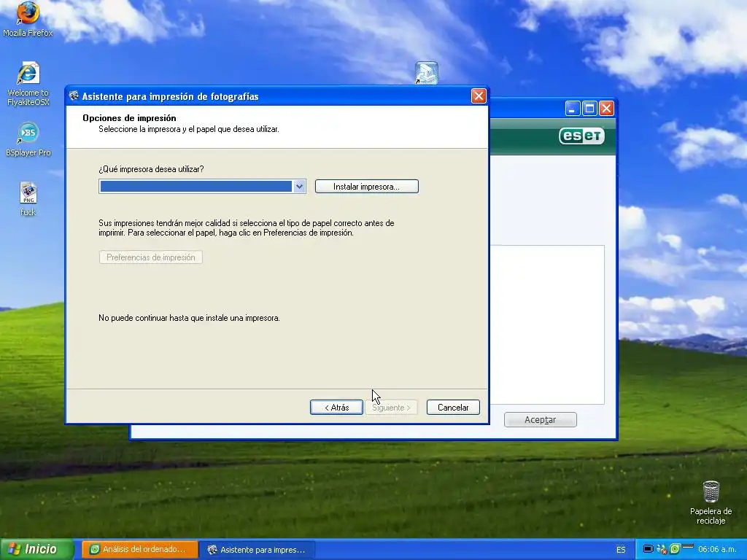This screenshot has width=747, height=560.
Task: Maximize the ESET background window
Action: point(589,109)
